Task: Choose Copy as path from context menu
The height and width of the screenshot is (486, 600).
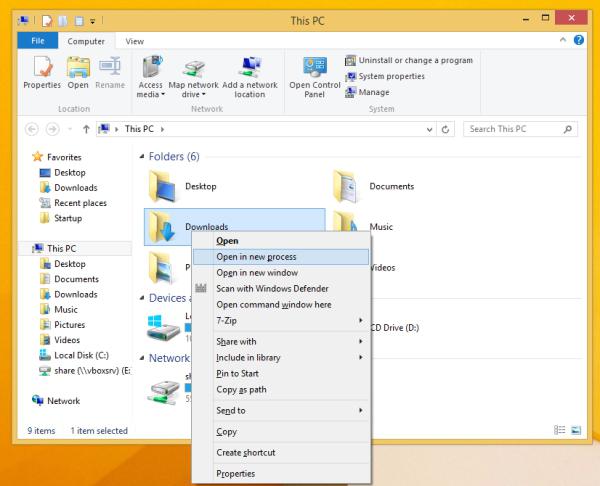Action: point(242,389)
